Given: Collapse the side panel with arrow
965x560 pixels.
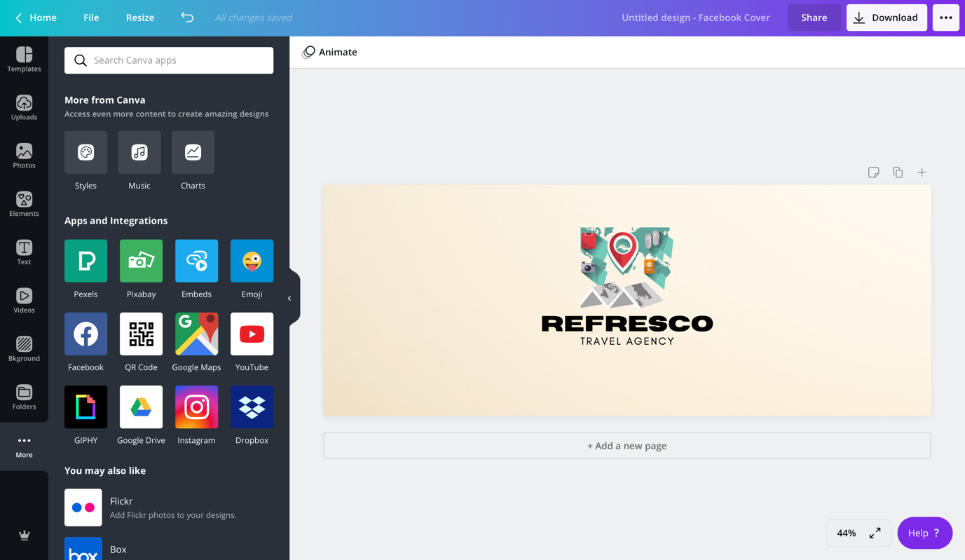Looking at the screenshot, I should pyautogui.click(x=290, y=299).
